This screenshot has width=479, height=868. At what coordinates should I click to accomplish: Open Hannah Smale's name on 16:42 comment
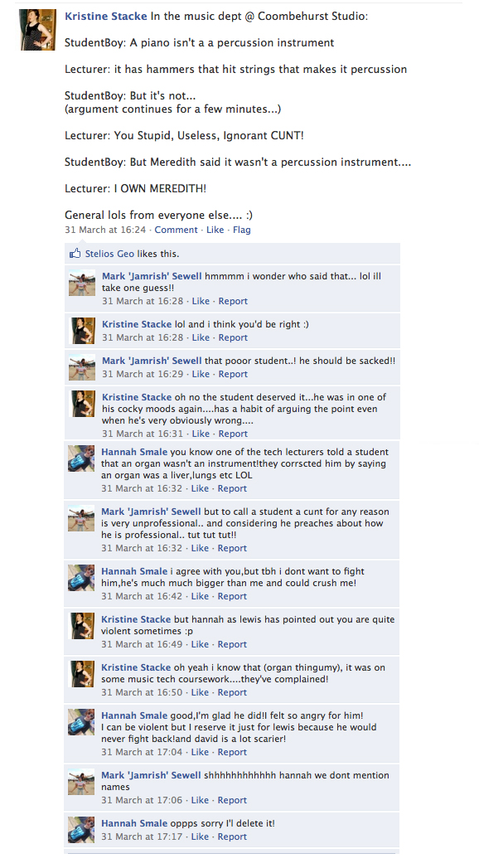tap(134, 571)
